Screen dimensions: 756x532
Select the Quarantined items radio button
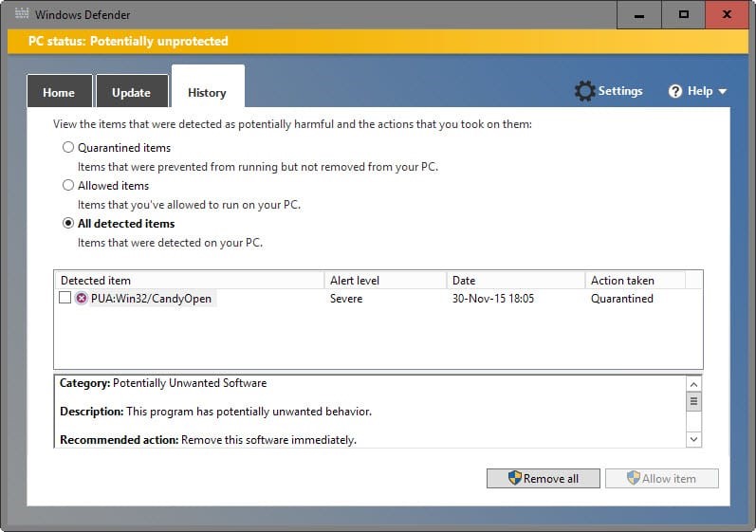68,147
